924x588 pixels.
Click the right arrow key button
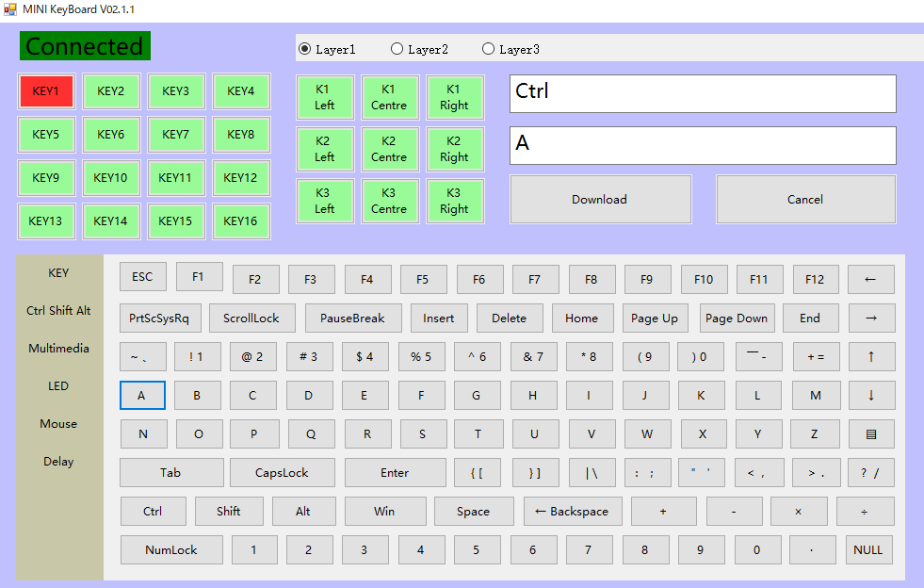870,318
